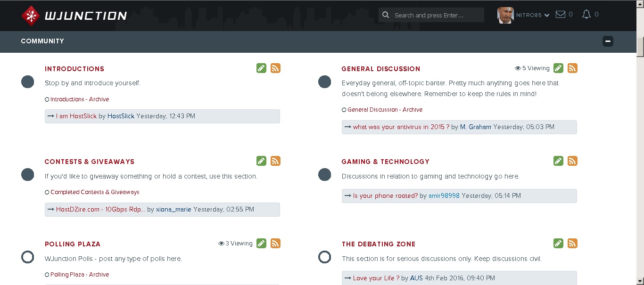The width and height of the screenshot is (644, 285).
Task: Click green pencil icon for Contests & Giveaways
Action: (261, 161)
